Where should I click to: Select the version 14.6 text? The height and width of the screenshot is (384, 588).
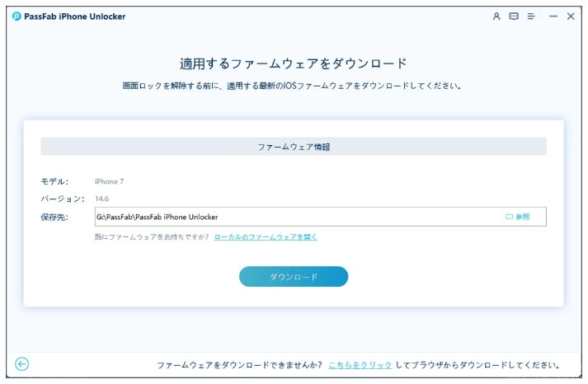point(101,199)
